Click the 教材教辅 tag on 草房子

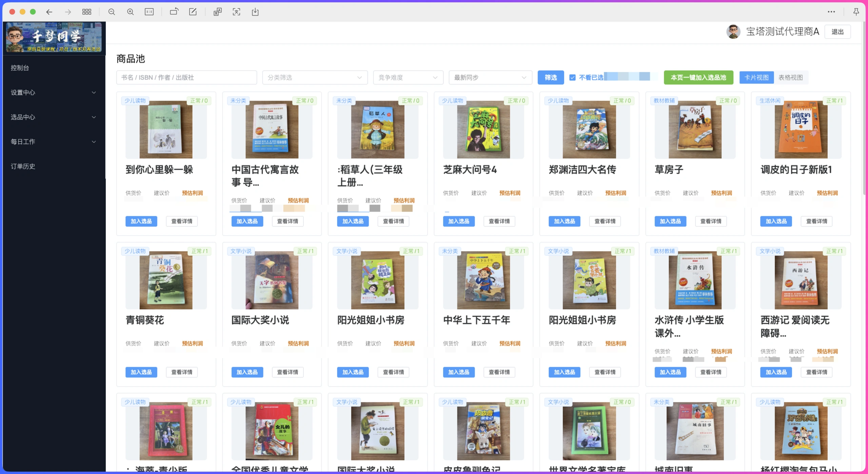tap(664, 101)
